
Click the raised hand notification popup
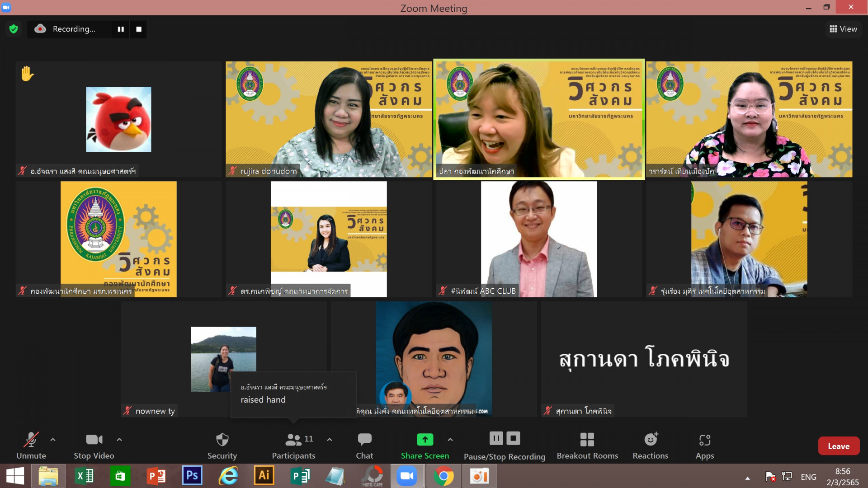(x=293, y=394)
